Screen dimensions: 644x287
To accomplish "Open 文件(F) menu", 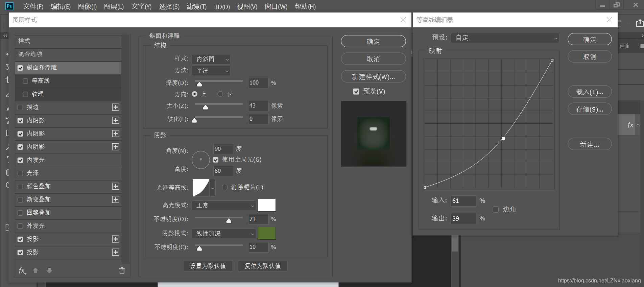I will tap(33, 6).
